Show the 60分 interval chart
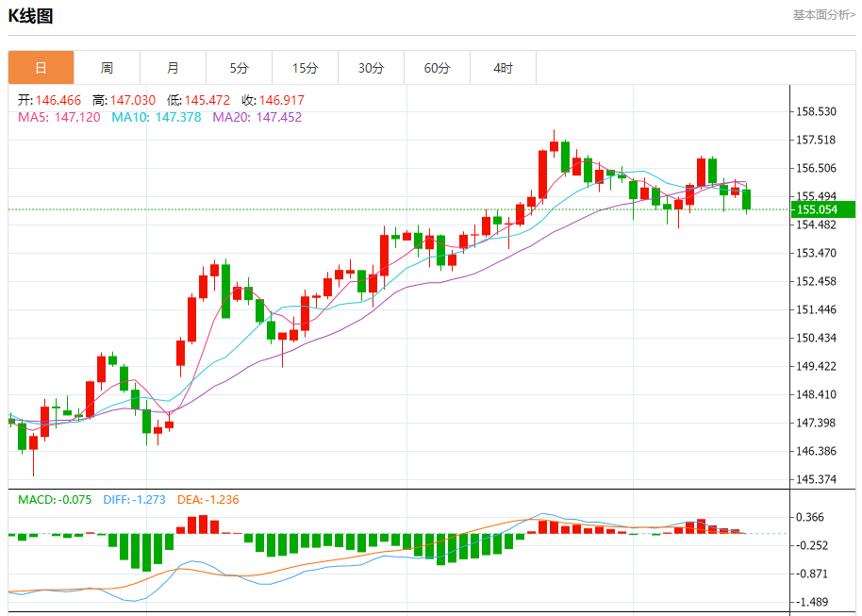Image resolution: width=862 pixels, height=616 pixels. click(437, 68)
